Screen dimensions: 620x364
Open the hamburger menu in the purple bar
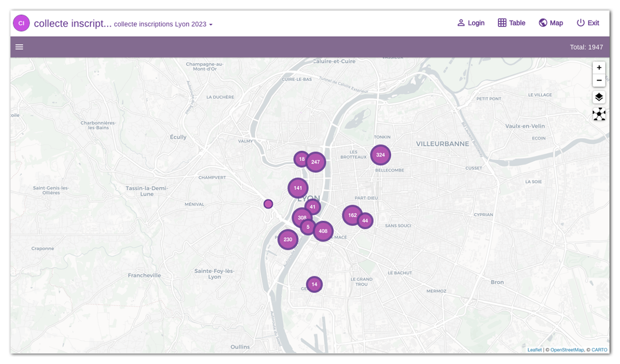point(19,47)
